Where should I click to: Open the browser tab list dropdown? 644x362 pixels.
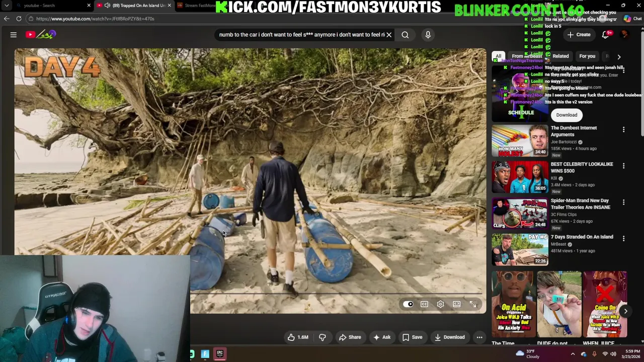pos(7,6)
